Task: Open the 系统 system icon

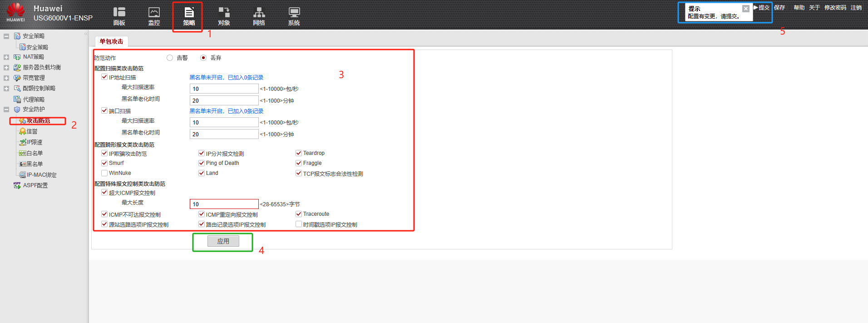Action: pyautogui.click(x=294, y=16)
